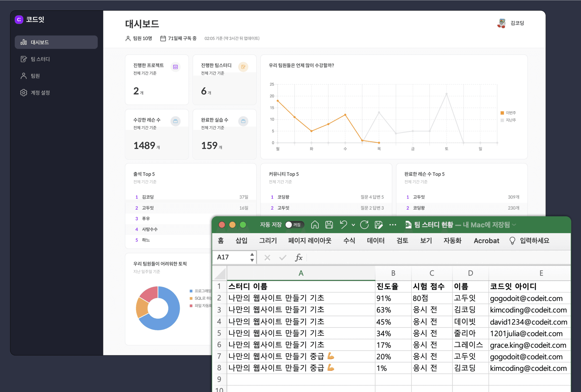Image resolution: width=581 pixels, height=392 pixels.
Task: Open the 팀원 sidebar link
Action: click(x=35, y=76)
